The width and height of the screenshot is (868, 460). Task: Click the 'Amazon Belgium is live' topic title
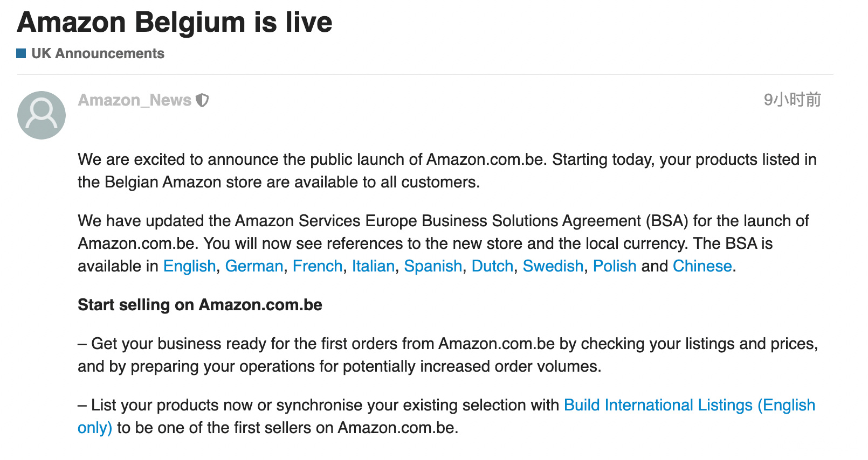coord(175,23)
